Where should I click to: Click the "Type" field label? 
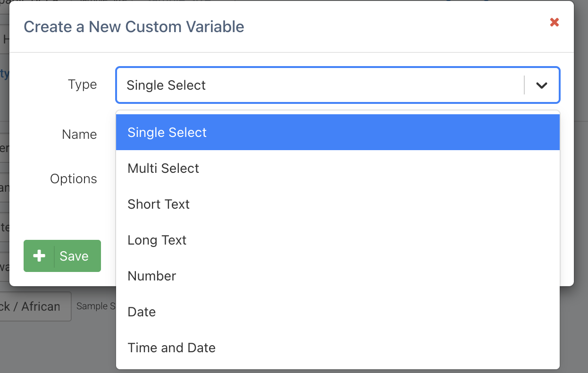[x=83, y=85]
